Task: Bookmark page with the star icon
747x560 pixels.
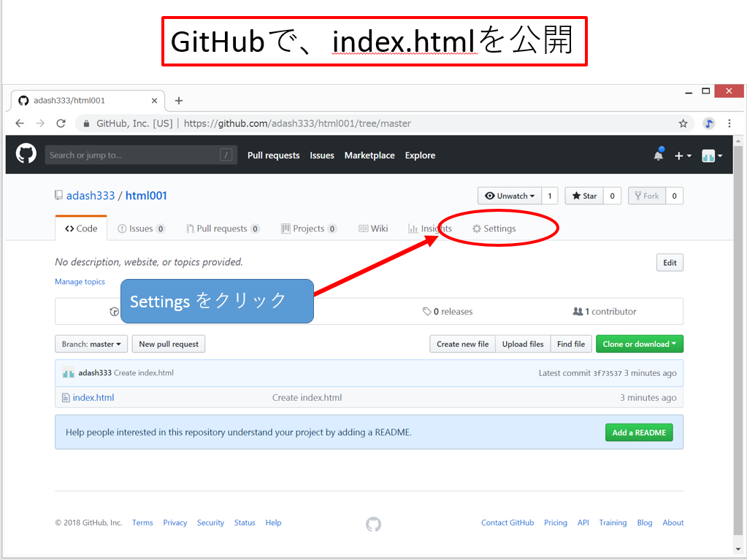Action: (683, 123)
